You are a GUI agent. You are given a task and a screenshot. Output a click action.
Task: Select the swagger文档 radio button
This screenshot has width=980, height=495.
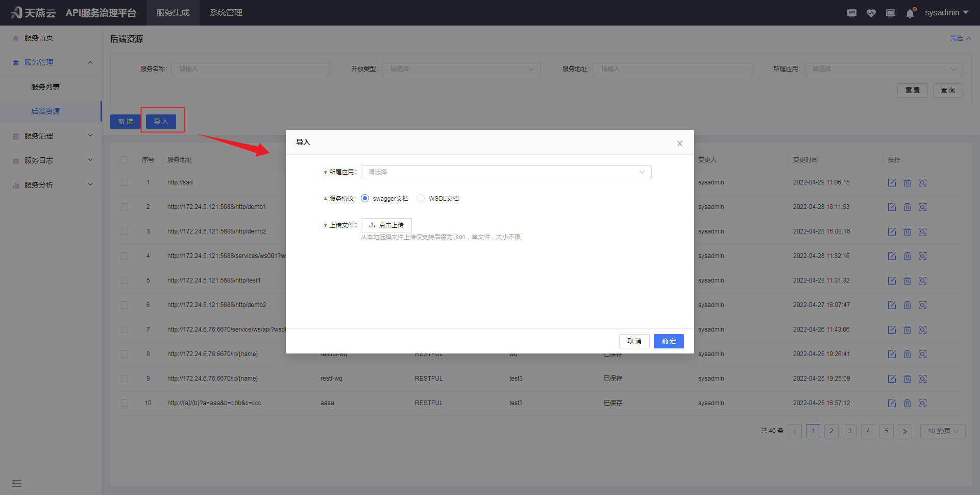point(365,198)
